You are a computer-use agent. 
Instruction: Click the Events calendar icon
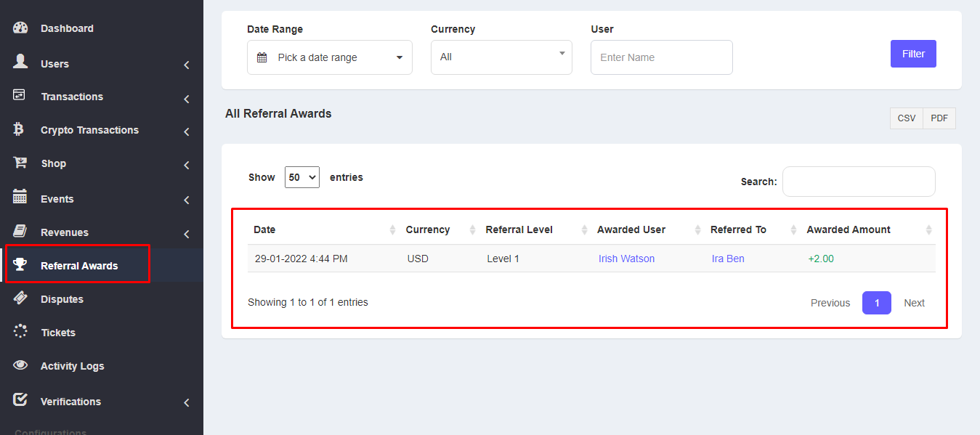pos(20,198)
